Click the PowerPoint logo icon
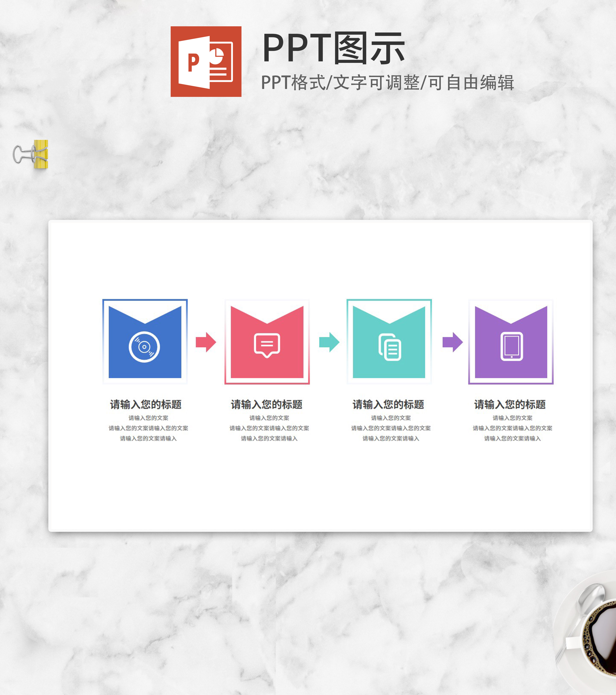This screenshot has height=695, width=616. (206, 62)
